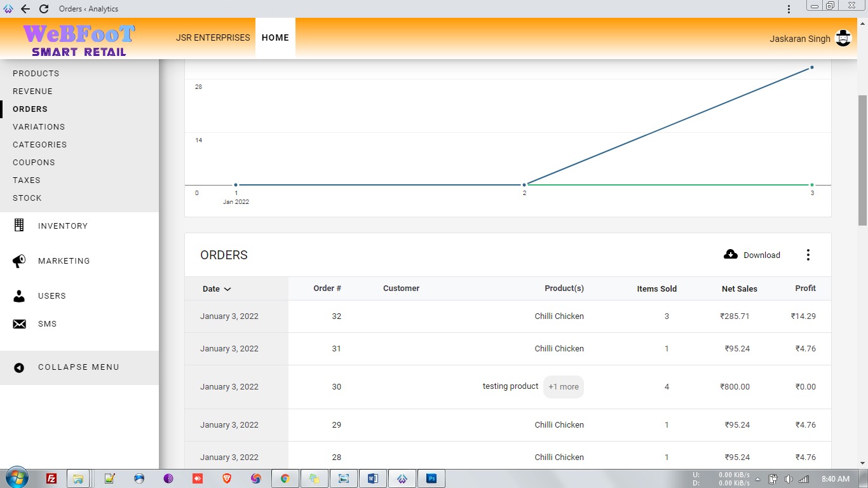
Task: Click the Inventory building icon
Action: click(x=19, y=226)
